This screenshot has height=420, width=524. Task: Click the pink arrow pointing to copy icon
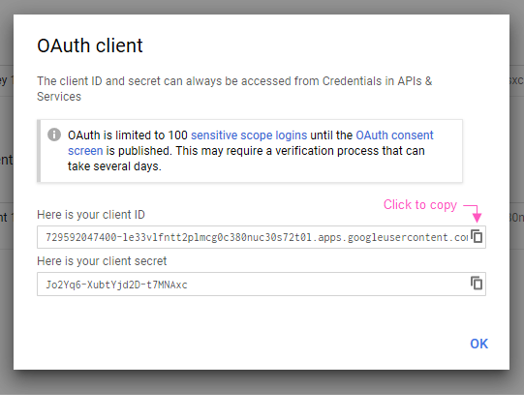(x=474, y=213)
